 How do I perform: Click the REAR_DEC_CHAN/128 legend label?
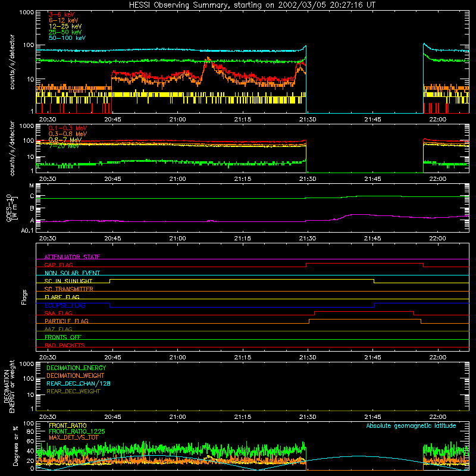click(x=79, y=383)
